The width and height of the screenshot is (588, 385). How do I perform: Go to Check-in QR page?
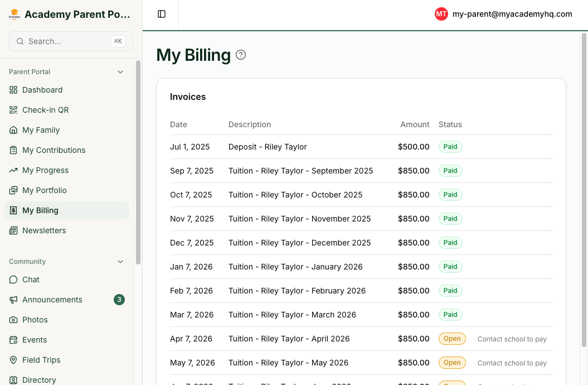(67, 110)
